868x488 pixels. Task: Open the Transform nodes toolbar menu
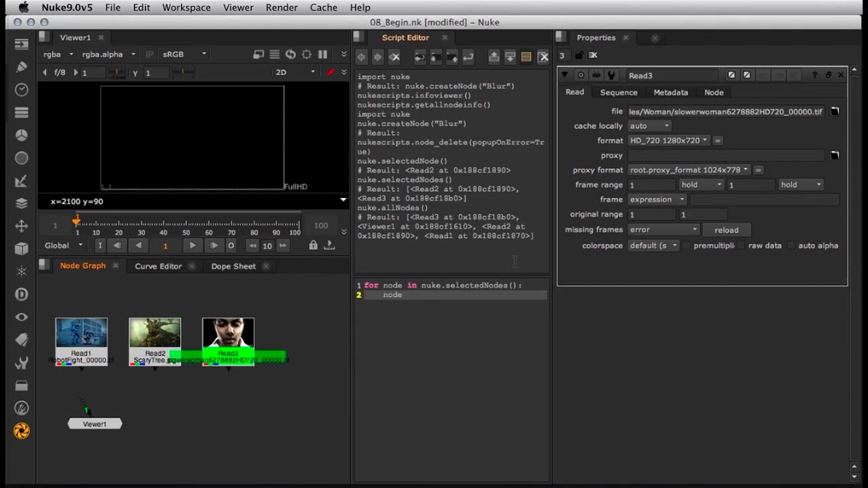[x=21, y=226]
